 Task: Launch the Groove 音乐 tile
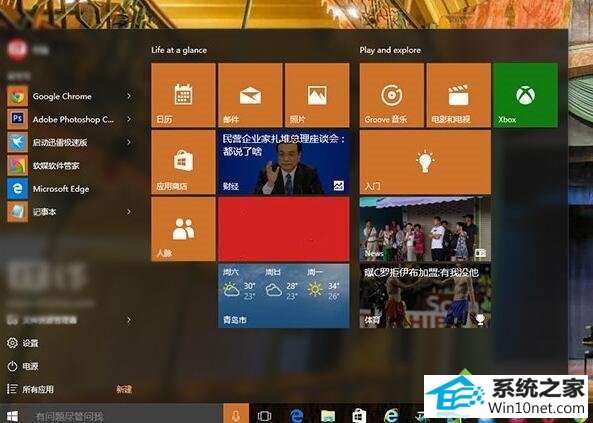click(x=392, y=95)
